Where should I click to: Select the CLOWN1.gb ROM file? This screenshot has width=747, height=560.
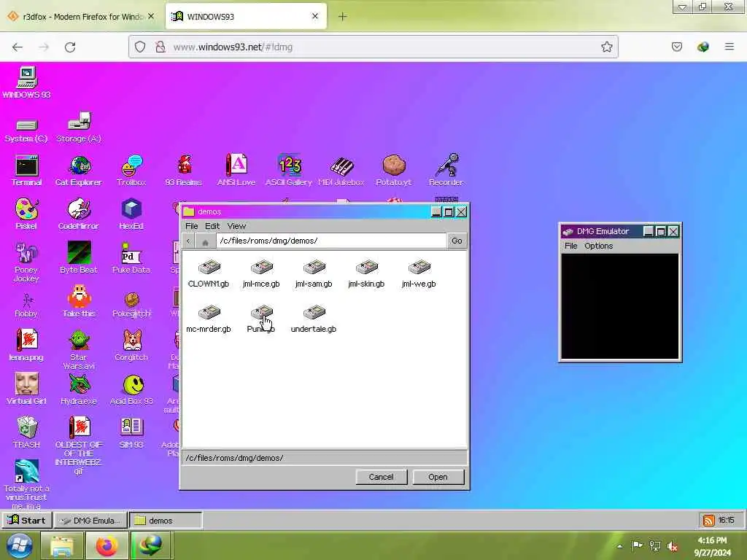(209, 274)
